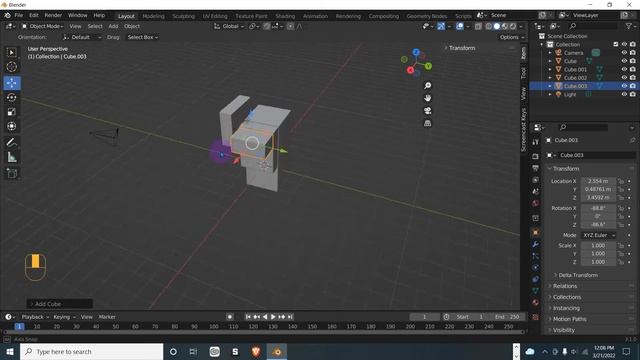
Task: Toggle X-ray display in viewport header
Action: (x=478, y=26)
